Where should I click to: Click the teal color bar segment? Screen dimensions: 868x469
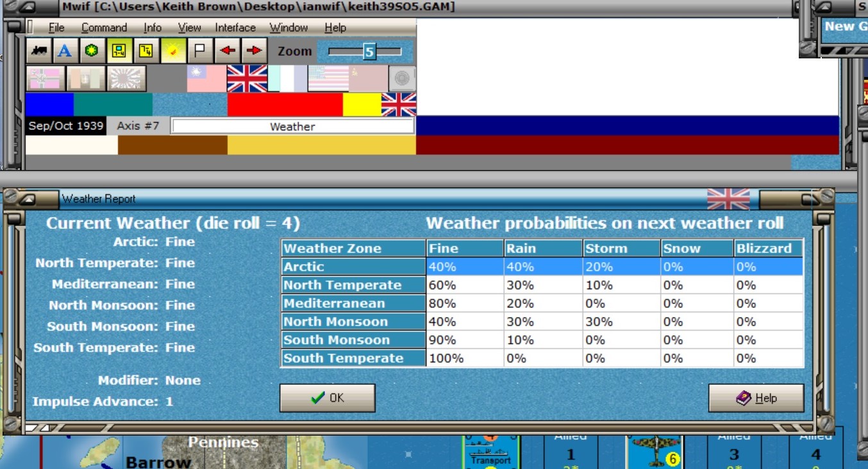[x=113, y=105]
